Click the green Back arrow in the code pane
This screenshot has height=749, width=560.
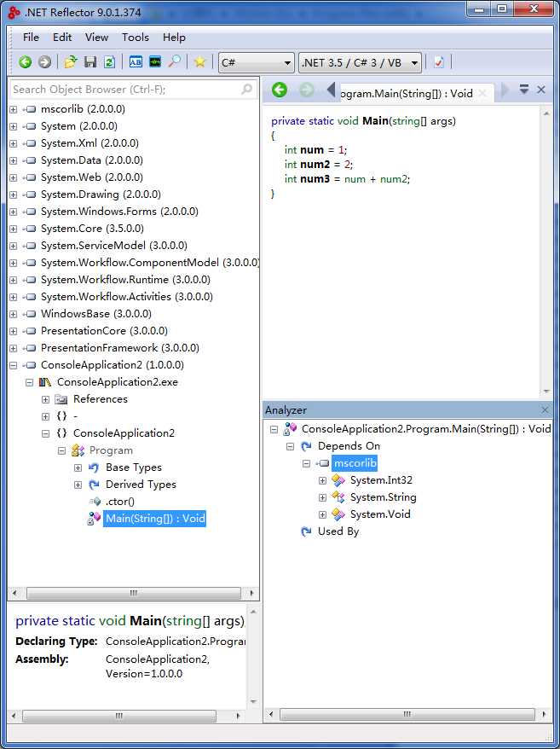[280, 90]
